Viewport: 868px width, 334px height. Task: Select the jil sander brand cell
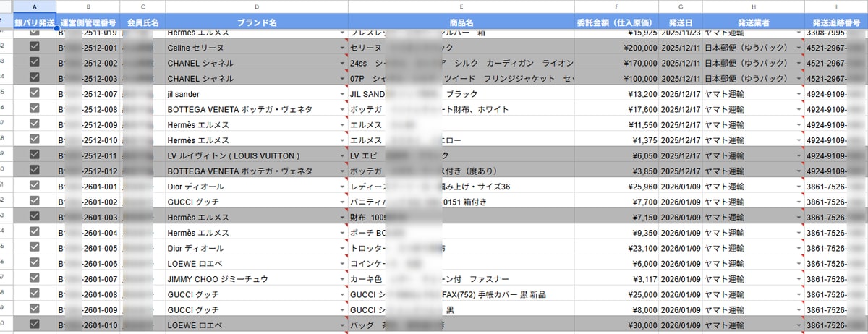256,94
